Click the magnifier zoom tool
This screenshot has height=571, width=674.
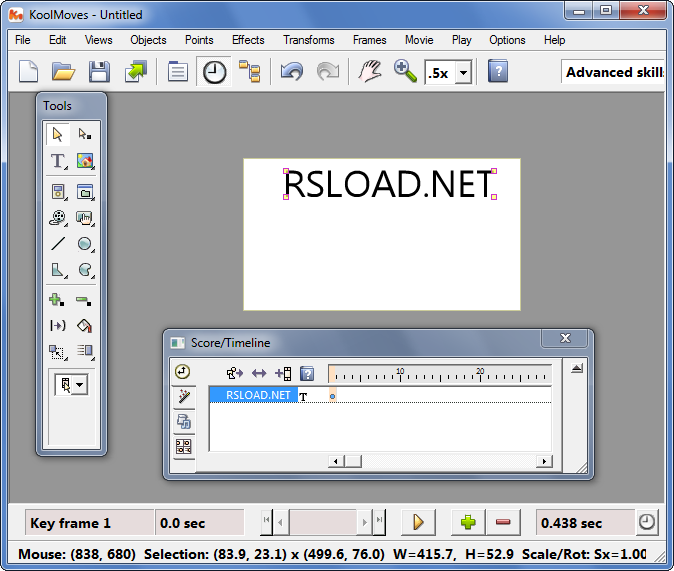click(405, 71)
